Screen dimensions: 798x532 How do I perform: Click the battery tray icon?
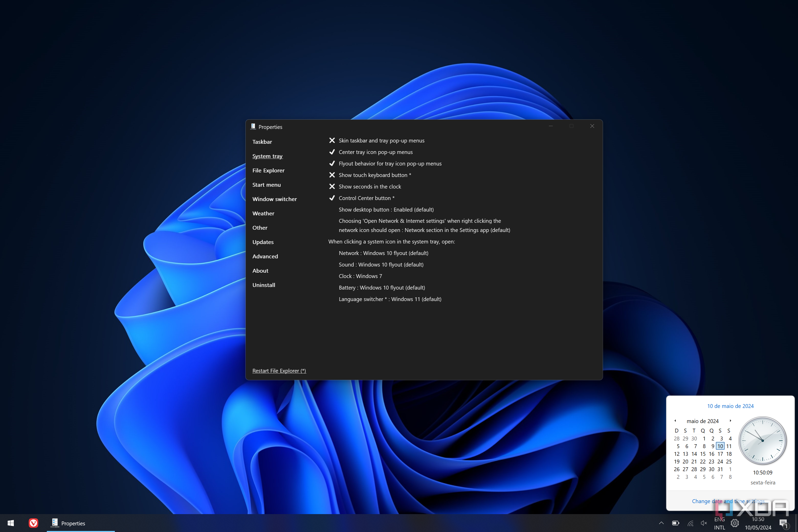pyautogui.click(x=675, y=523)
